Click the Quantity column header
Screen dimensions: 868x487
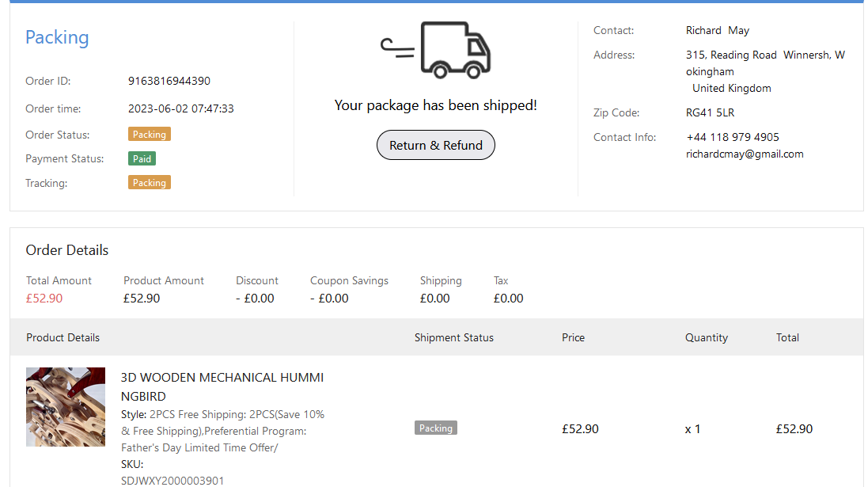[x=707, y=337]
